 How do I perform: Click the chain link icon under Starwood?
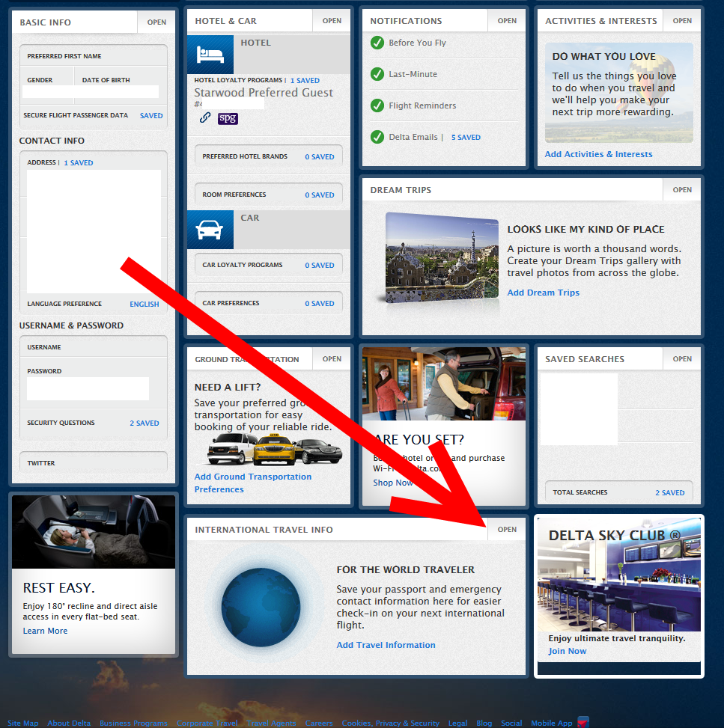pos(204,118)
